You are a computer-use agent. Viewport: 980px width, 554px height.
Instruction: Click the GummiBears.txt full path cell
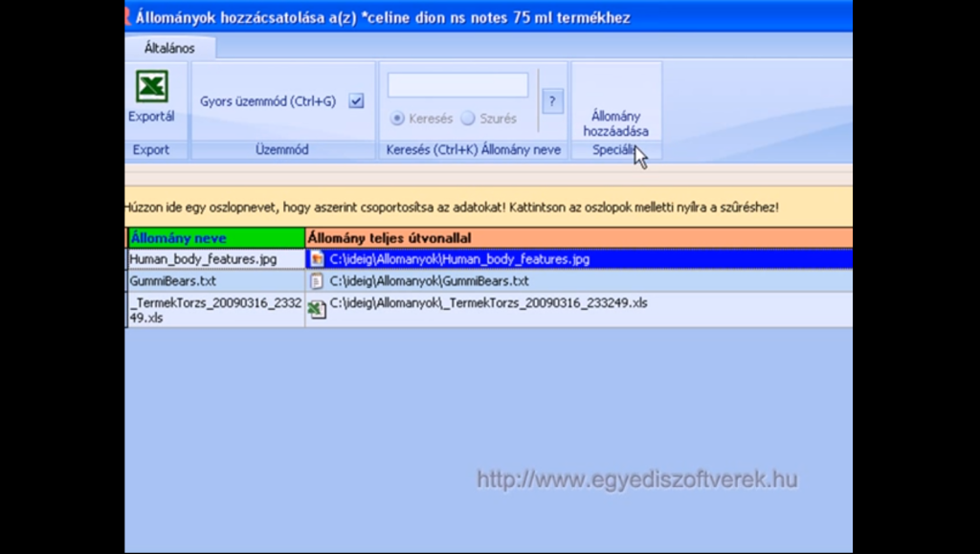[578, 281]
